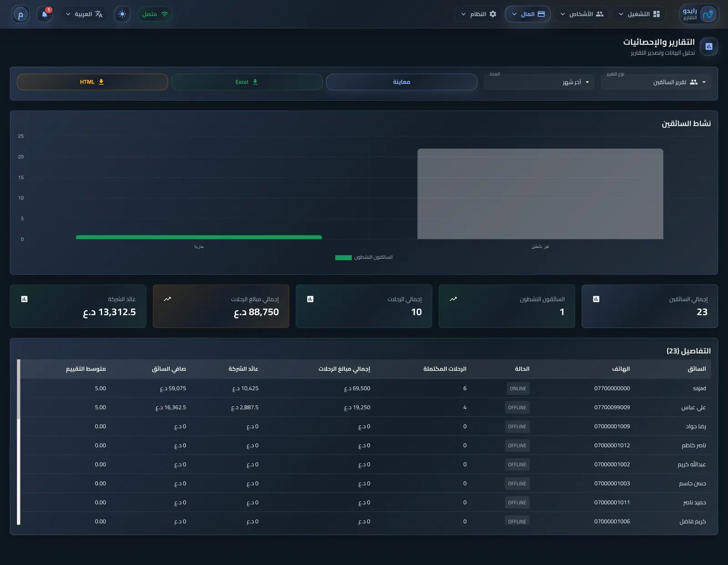Open the user profile avatar
Image resolution: width=728 pixels, height=565 pixels.
coord(20,14)
